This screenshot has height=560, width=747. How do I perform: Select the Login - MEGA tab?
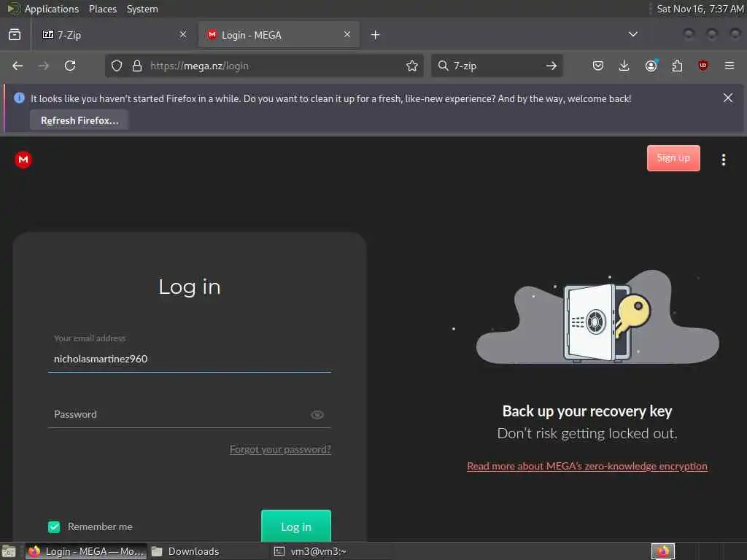pos(279,35)
